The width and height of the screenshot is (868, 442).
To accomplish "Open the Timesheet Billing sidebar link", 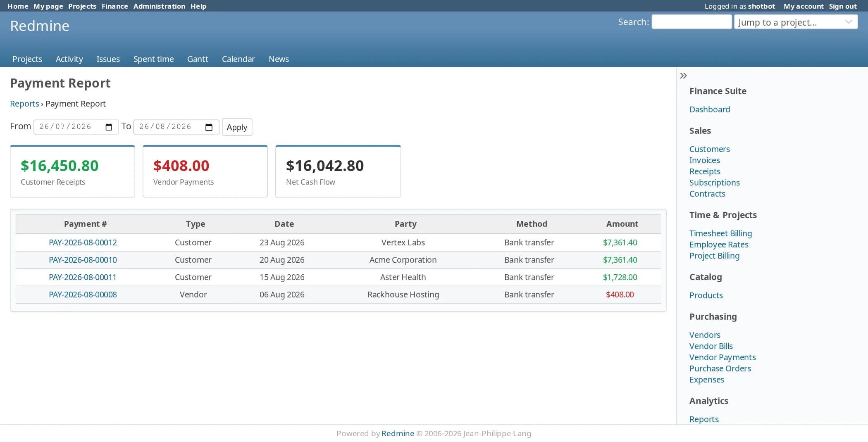I will [720, 233].
